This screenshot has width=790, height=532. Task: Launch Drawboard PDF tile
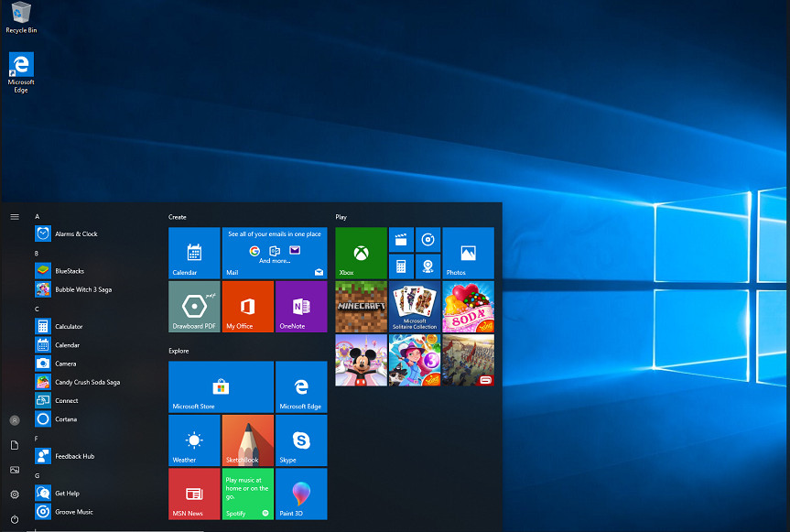194,307
